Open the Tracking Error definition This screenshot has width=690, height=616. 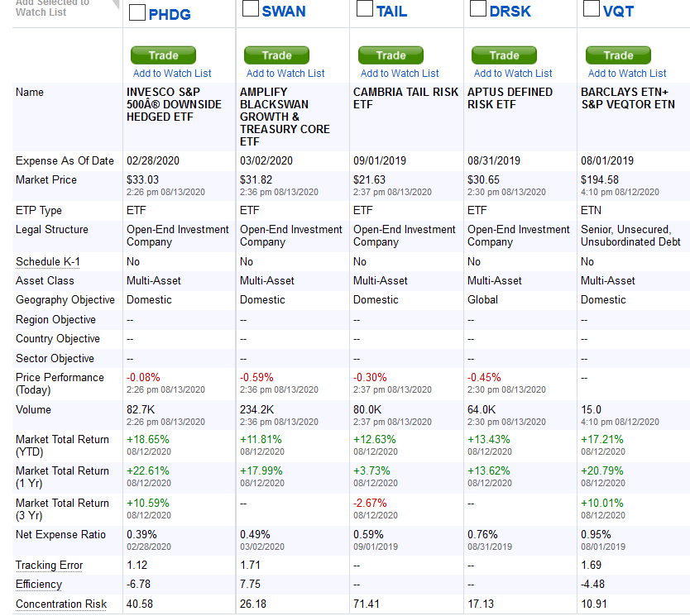pos(50,565)
